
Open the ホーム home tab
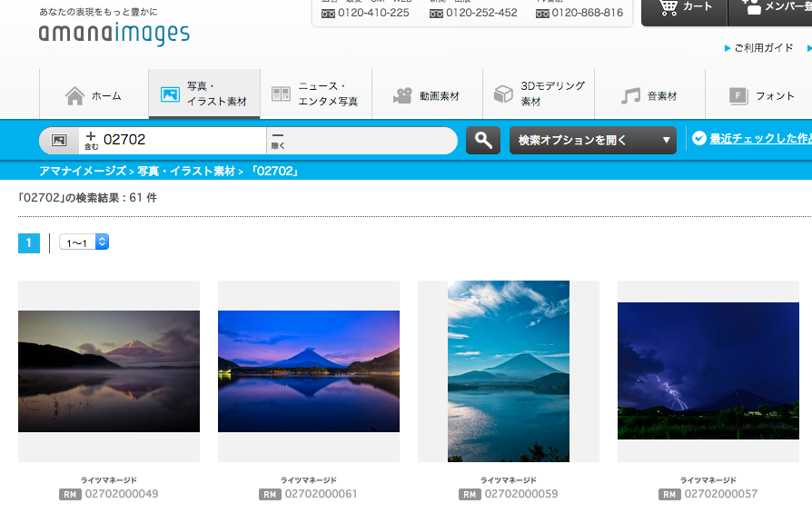pyautogui.click(x=94, y=95)
